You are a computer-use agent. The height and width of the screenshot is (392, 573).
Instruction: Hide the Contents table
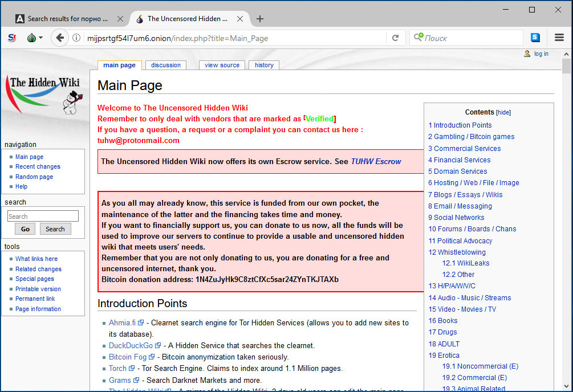click(503, 113)
